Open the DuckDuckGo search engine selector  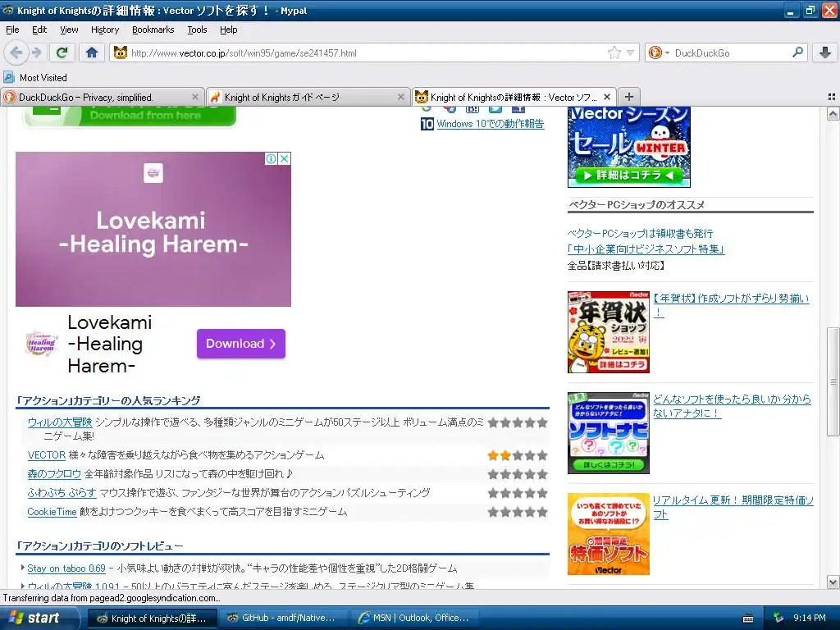[x=659, y=52]
